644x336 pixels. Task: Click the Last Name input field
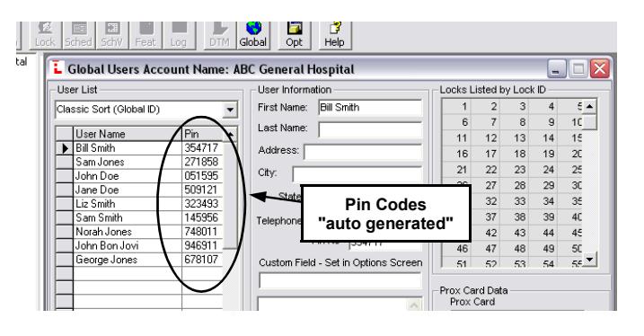370,129
